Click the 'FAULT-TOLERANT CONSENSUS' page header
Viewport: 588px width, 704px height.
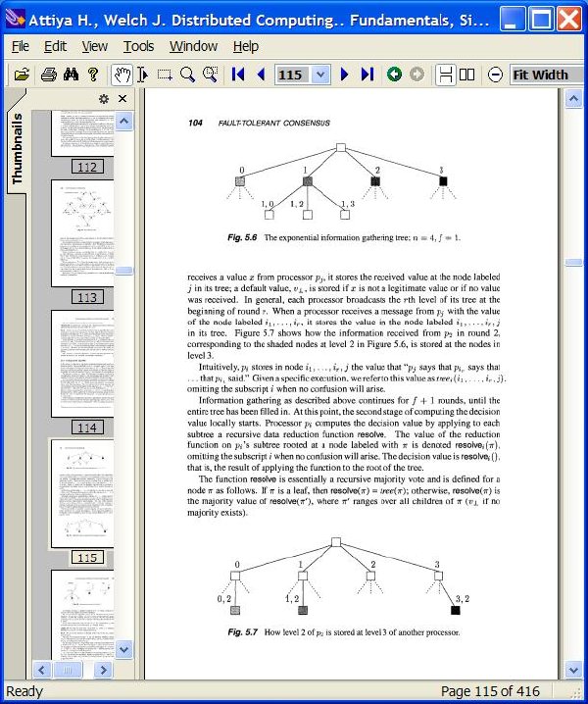click(273, 123)
